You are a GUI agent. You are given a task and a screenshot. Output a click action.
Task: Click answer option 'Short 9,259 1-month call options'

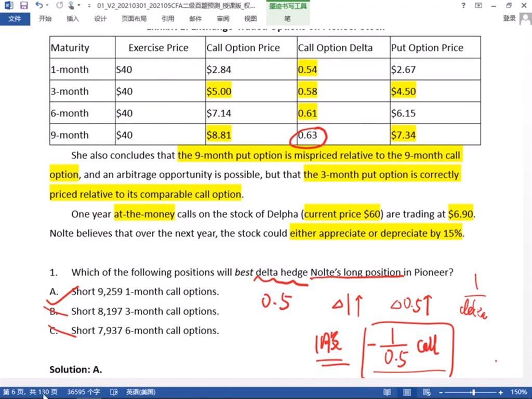pos(145,292)
